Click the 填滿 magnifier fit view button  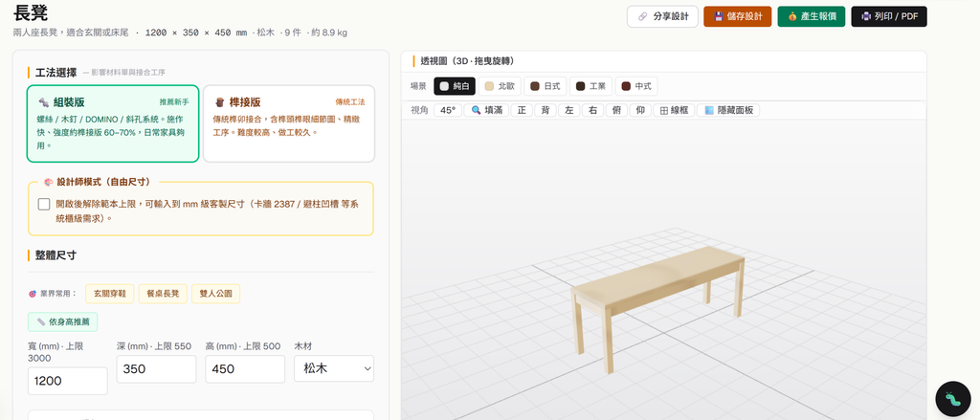[486, 110]
